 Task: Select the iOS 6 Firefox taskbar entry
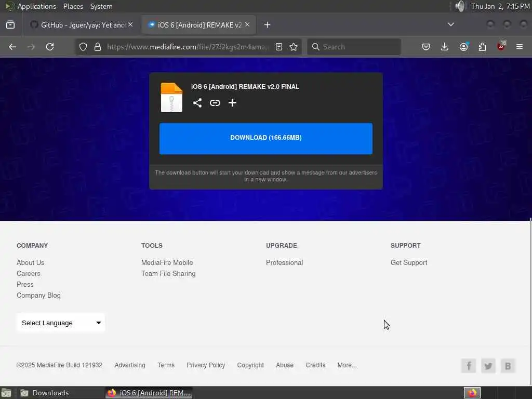tap(149, 393)
